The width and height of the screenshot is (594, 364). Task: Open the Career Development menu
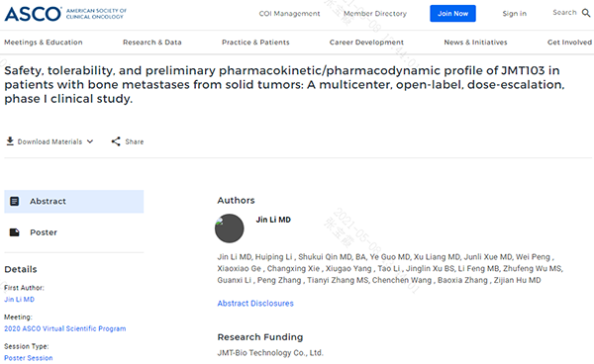(366, 42)
